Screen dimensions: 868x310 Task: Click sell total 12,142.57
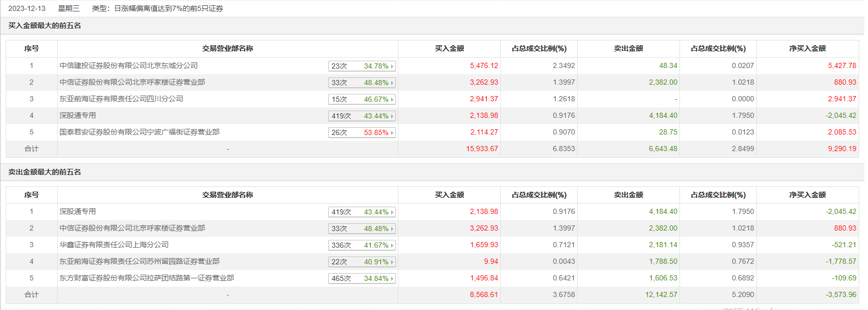[661, 294]
